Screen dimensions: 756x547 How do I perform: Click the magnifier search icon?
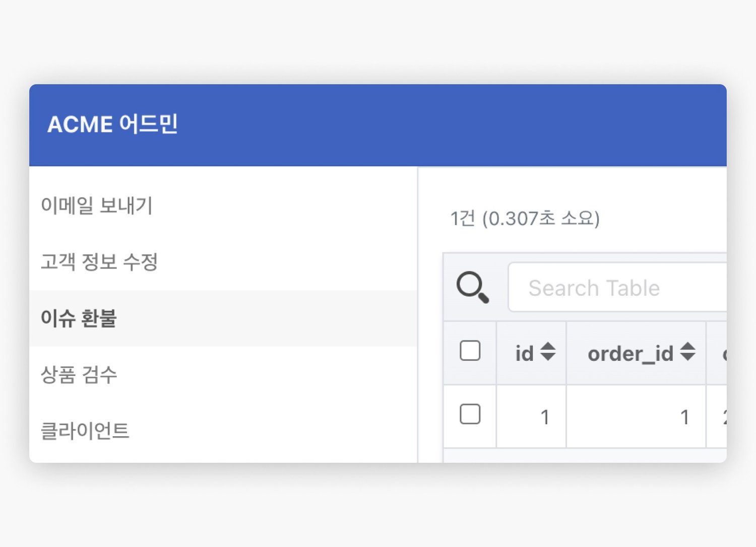[472, 287]
